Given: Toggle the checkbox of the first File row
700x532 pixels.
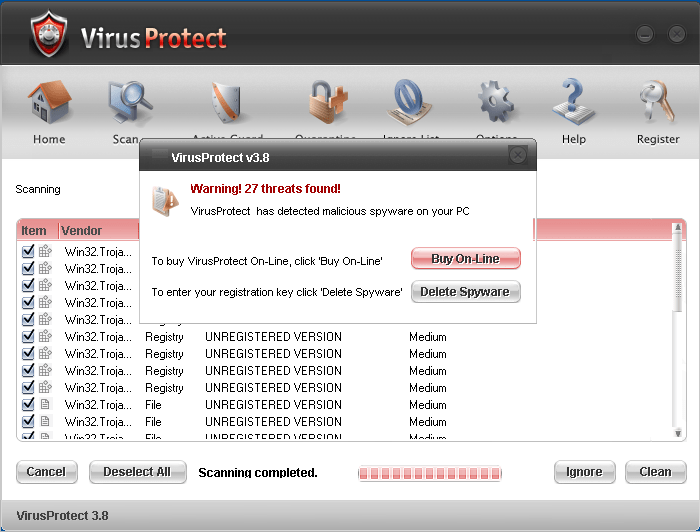Looking at the screenshot, I should [28, 405].
